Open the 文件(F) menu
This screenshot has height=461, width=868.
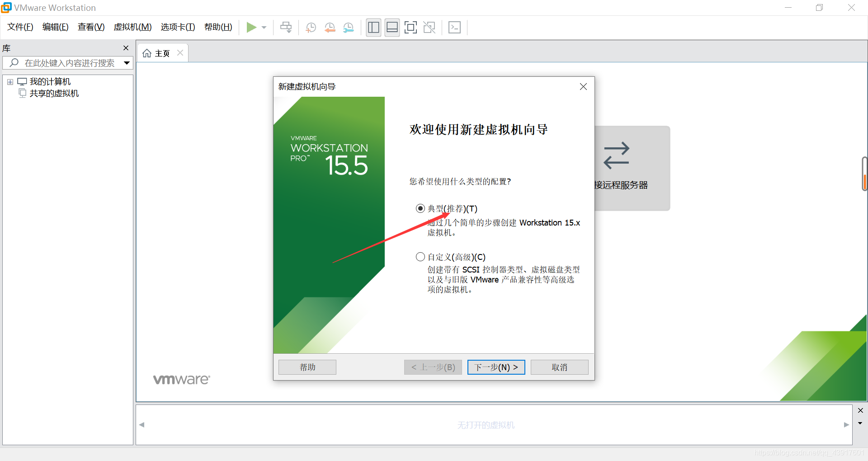pos(20,27)
